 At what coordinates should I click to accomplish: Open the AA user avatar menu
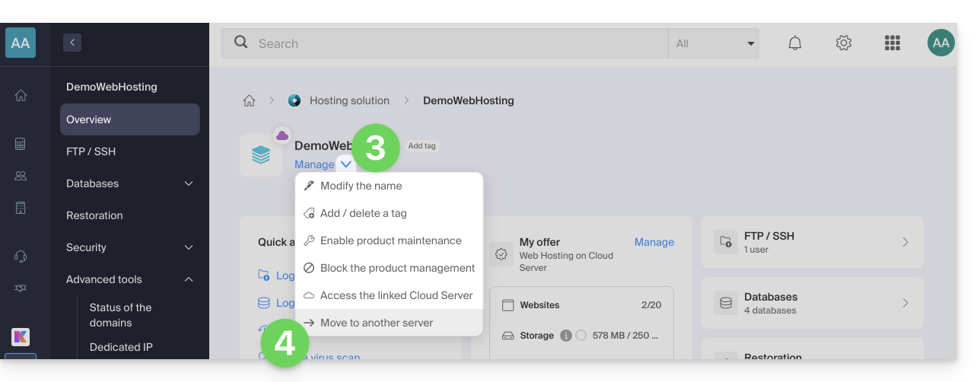(x=940, y=43)
